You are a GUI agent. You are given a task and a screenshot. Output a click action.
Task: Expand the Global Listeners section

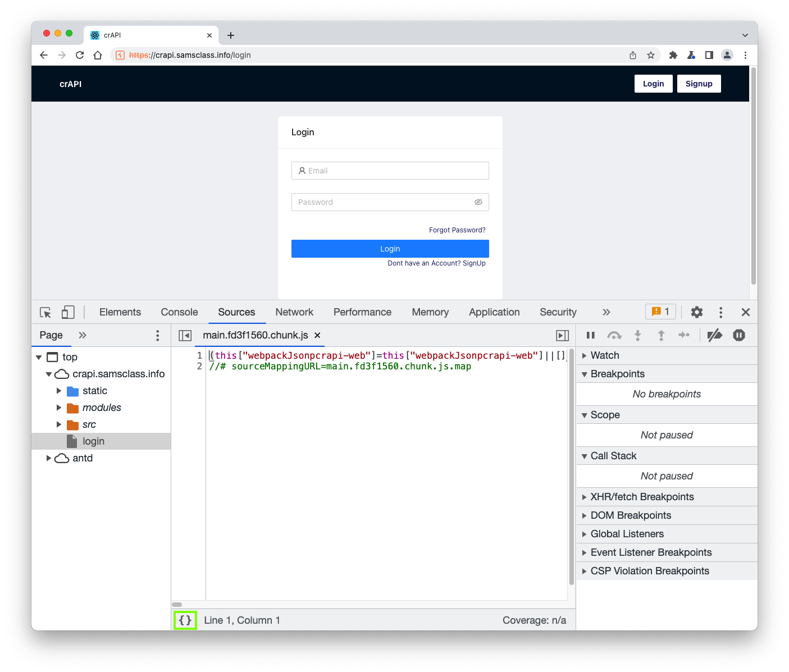667,534
